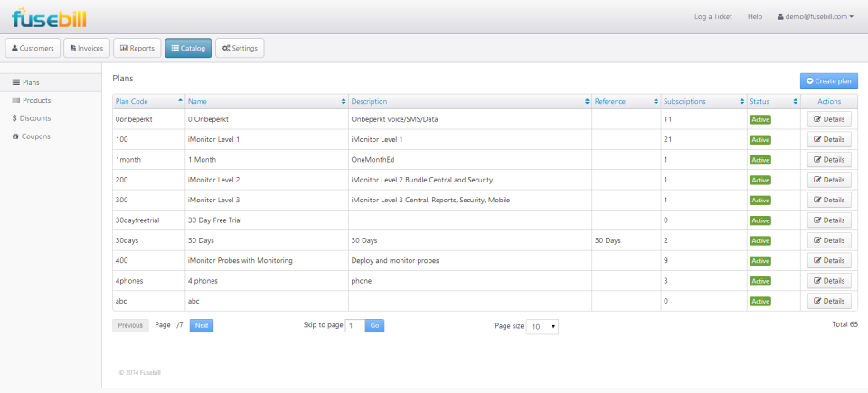Click the Fusebill logo

coord(49,18)
